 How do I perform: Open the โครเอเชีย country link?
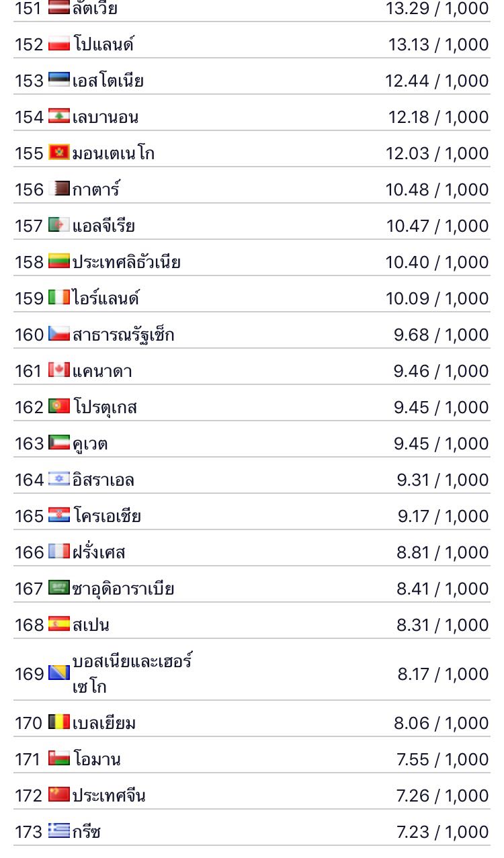tap(107, 516)
